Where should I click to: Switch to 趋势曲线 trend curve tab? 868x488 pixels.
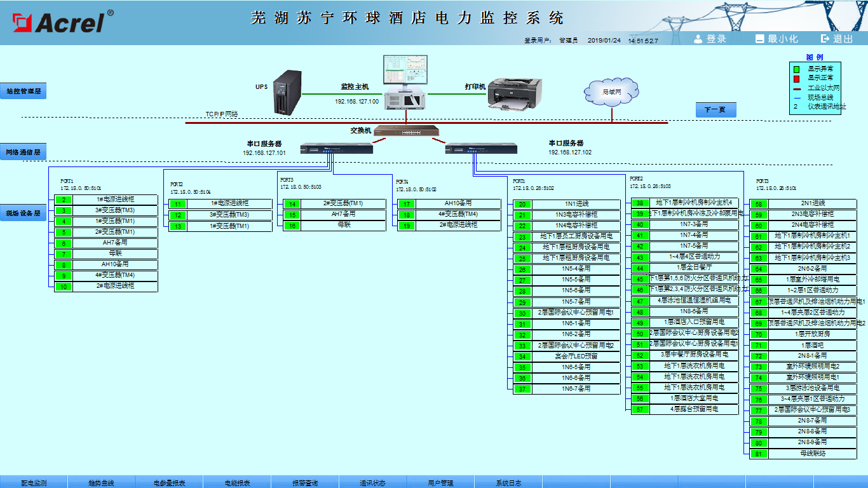click(x=102, y=482)
